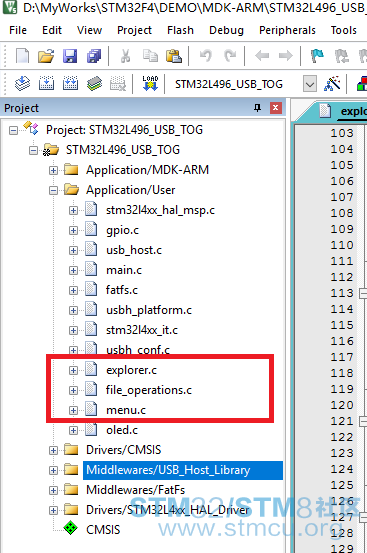Screen dimensions: 367x553
Task: Select oled.c in project tree
Action: click(x=122, y=430)
